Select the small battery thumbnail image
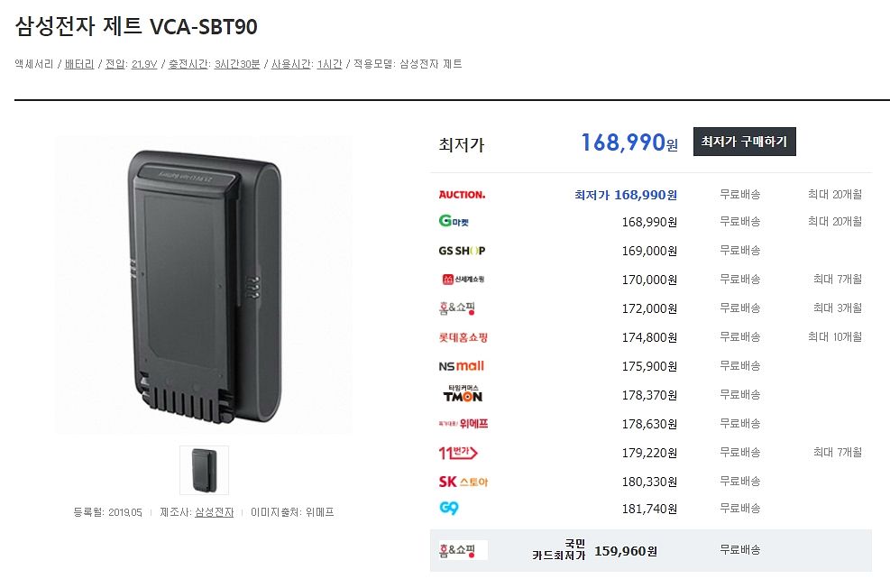The image size is (890, 588). pos(205,470)
